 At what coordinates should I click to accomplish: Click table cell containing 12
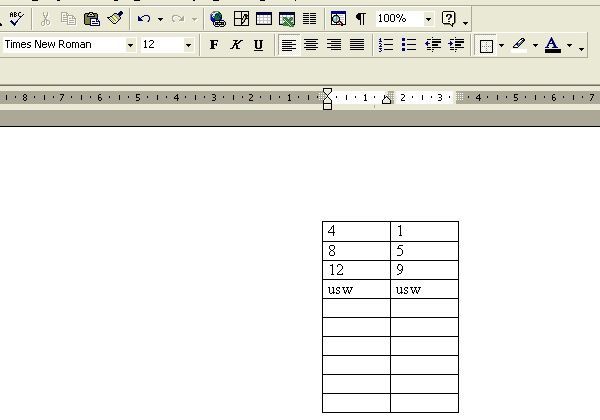356,270
